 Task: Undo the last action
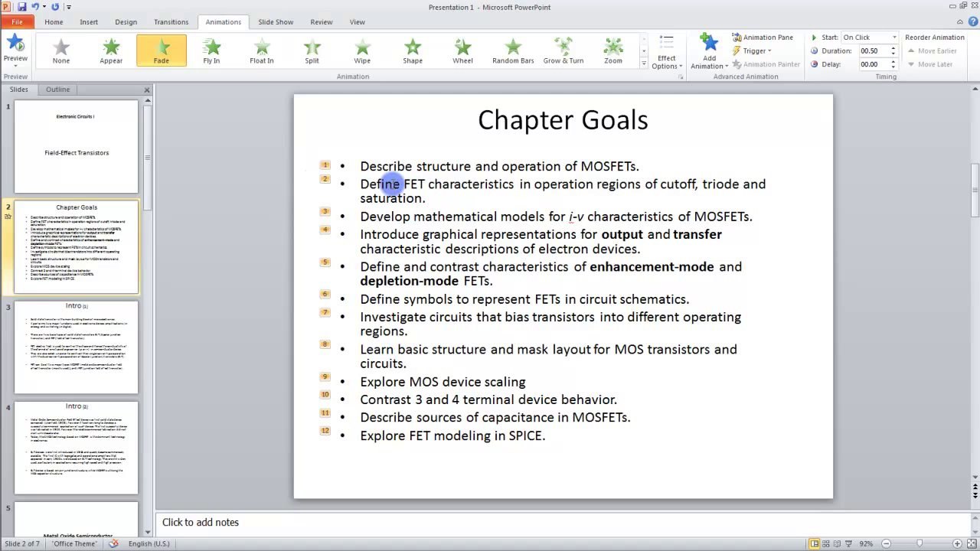pos(35,7)
